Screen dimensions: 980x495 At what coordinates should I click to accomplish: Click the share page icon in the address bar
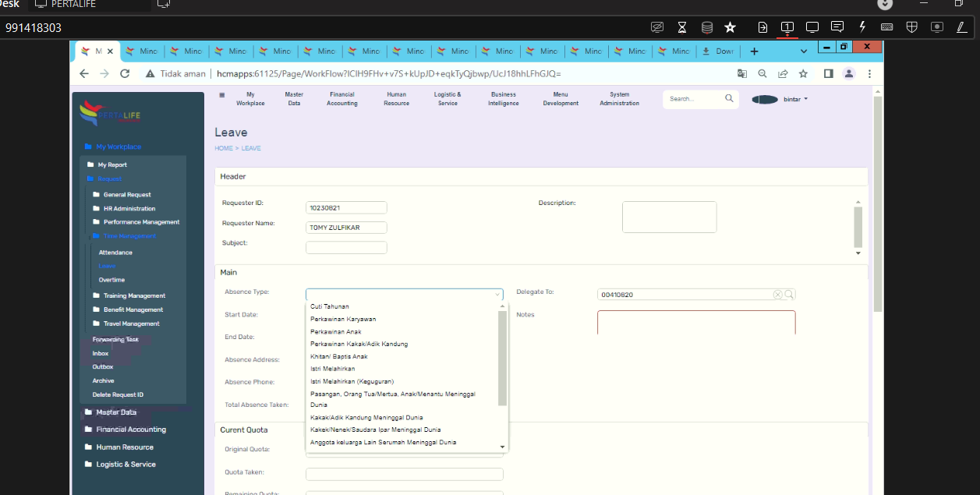coord(783,73)
